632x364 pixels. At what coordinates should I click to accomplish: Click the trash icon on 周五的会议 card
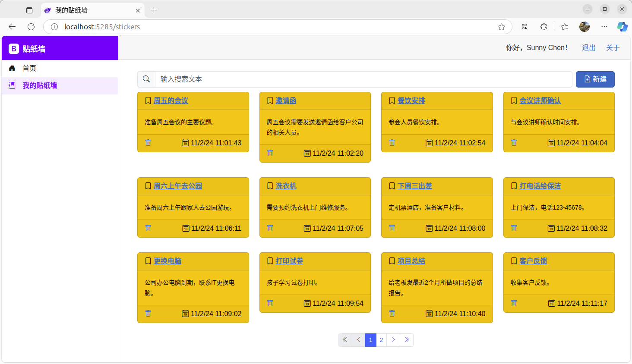[148, 142]
